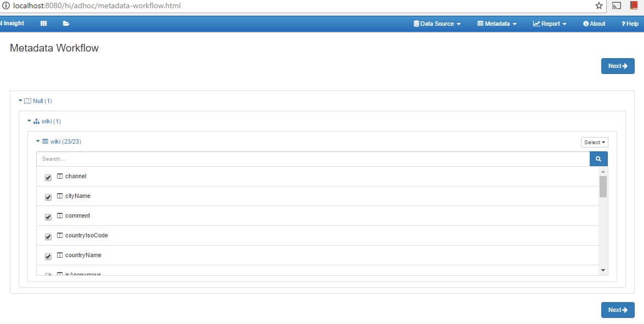Click the scroll up arrow of column list
644x324 pixels.
click(603, 172)
